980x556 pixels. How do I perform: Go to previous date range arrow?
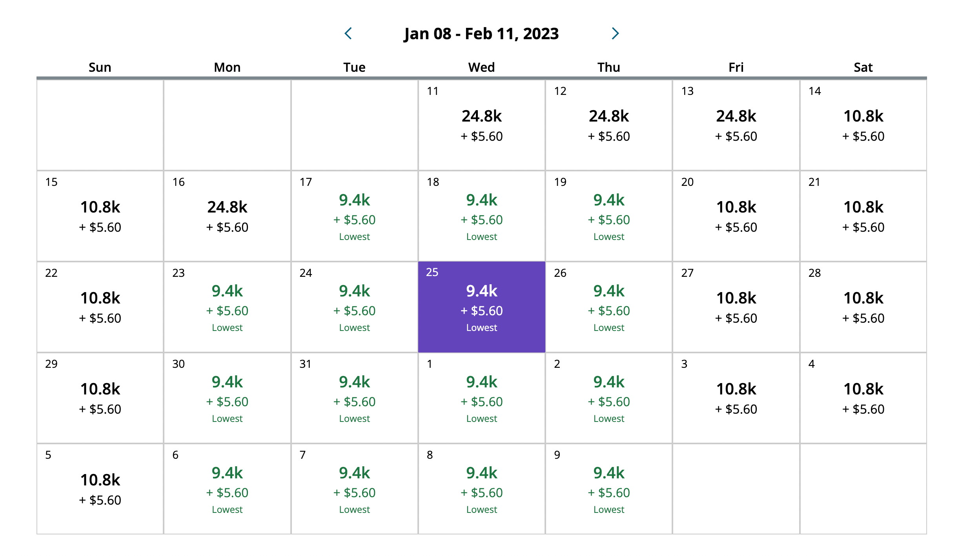click(348, 34)
